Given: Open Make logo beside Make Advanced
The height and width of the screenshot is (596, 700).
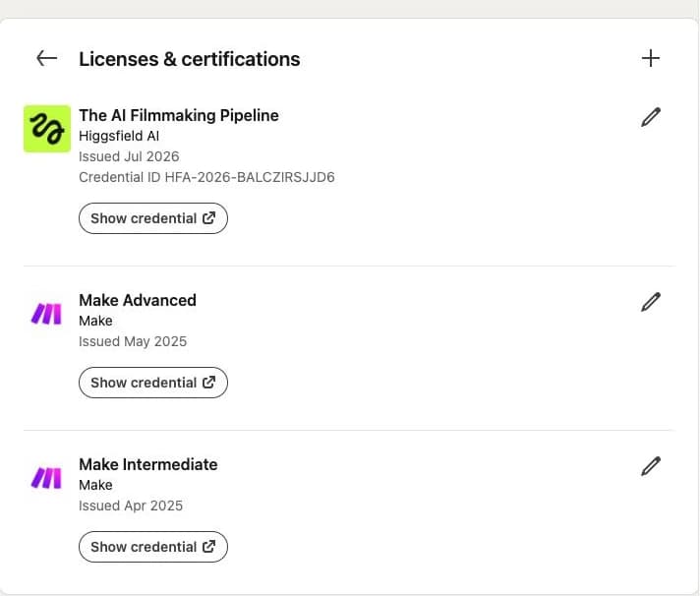Looking at the screenshot, I should [x=46, y=314].
